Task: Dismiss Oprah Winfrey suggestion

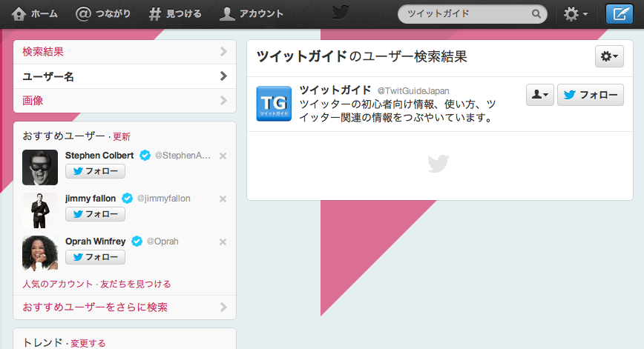Action: click(223, 242)
